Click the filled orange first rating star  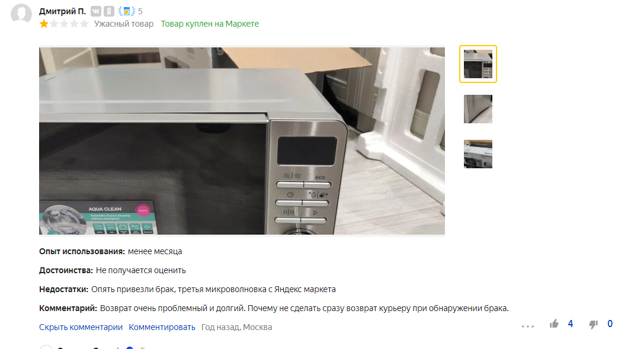pyautogui.click(x=44, y=24)
